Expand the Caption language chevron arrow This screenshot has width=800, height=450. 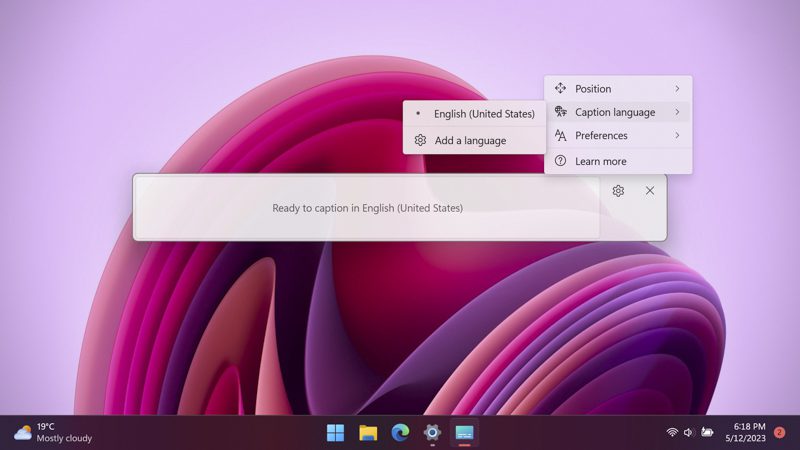click(x=677, y=112)
